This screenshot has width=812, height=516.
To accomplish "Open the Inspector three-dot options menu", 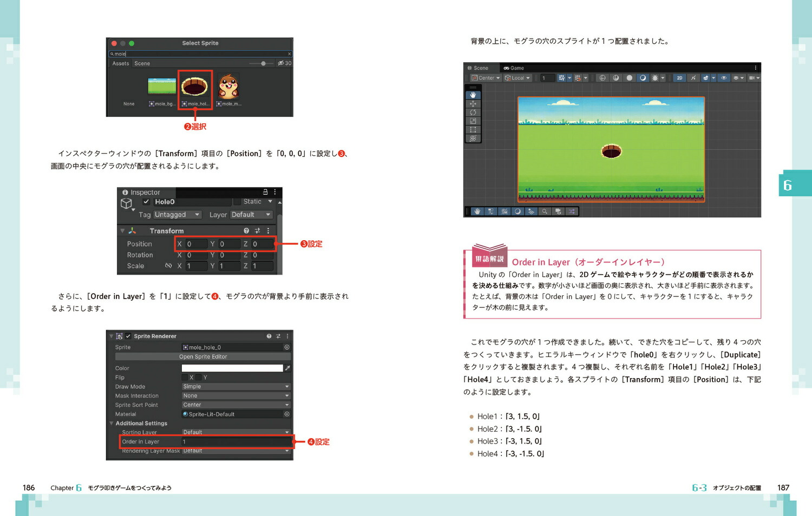I will [x=275, y=192].
